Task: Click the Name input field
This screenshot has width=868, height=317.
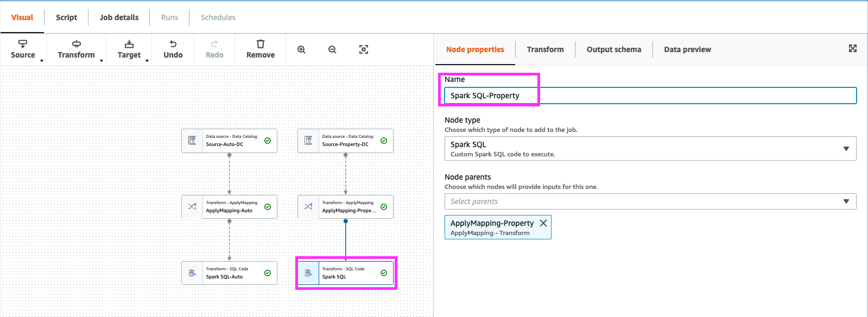Action: pyautogui.click(x=650, y=96)
